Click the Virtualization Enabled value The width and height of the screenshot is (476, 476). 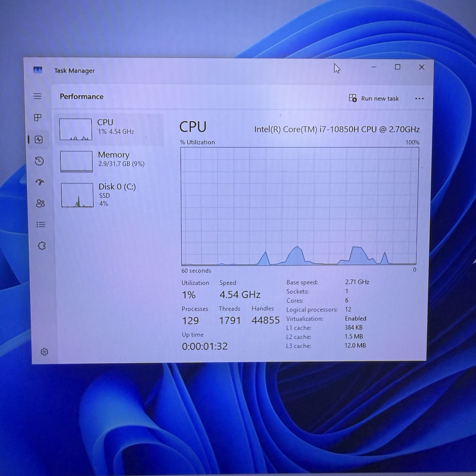pos(356,318)
